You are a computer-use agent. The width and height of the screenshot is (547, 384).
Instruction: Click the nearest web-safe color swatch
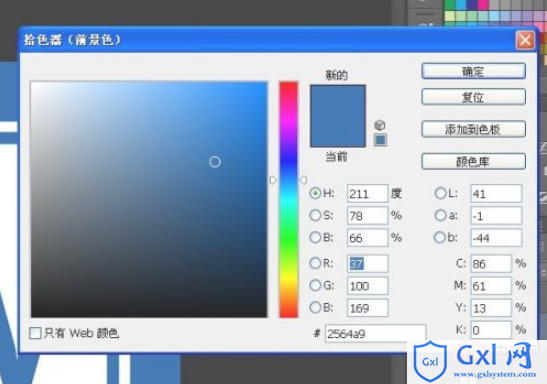click(380, 140)
